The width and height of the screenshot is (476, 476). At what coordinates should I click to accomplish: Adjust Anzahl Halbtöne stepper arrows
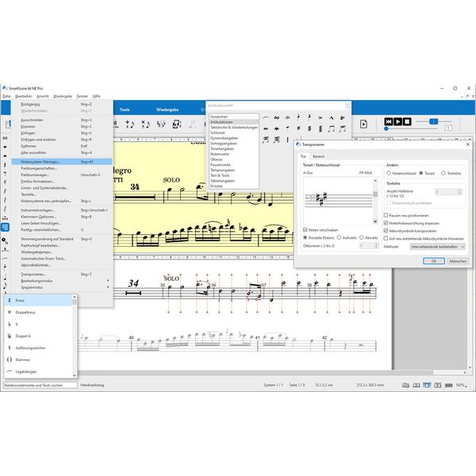[459, 192]
